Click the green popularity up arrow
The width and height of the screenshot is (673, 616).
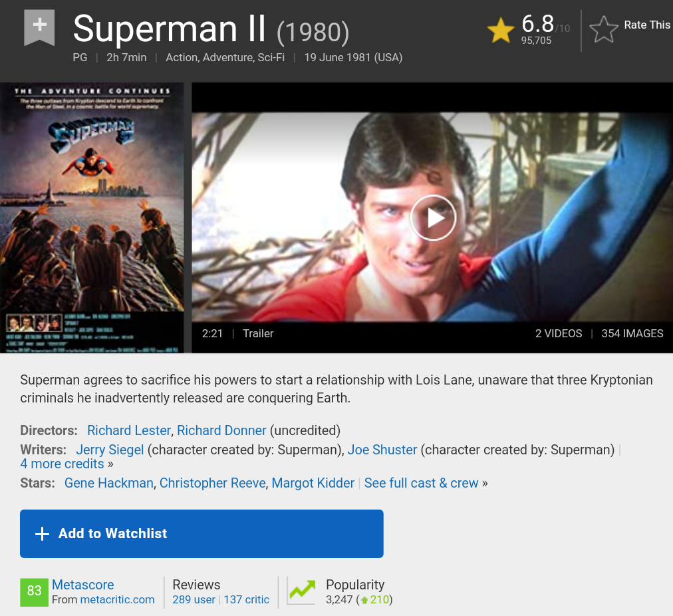point(364,600)
